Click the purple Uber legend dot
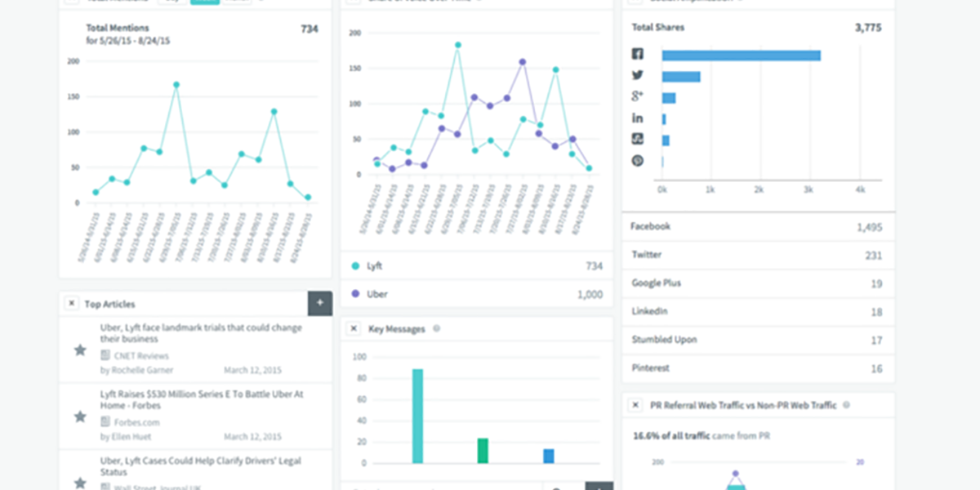The height and width of the screenshot is (490, 980). pyautogui.click(x=354, y=294)
